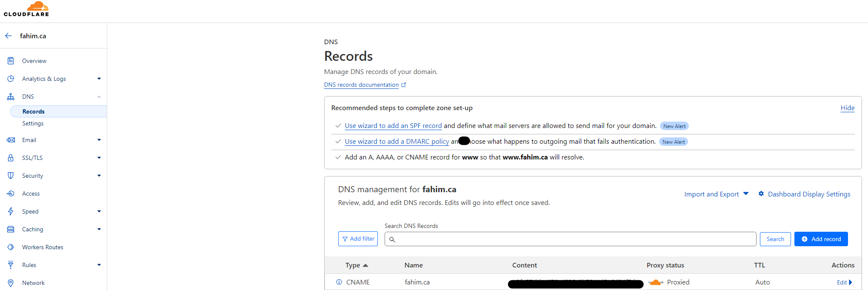Open DNS Settings in sidebar

[33, 123]
